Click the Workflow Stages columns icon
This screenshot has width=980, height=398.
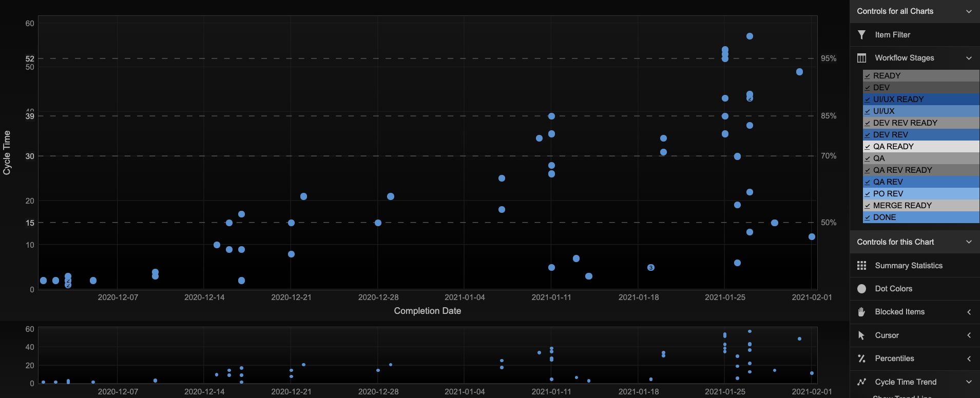tap(861, 58)
